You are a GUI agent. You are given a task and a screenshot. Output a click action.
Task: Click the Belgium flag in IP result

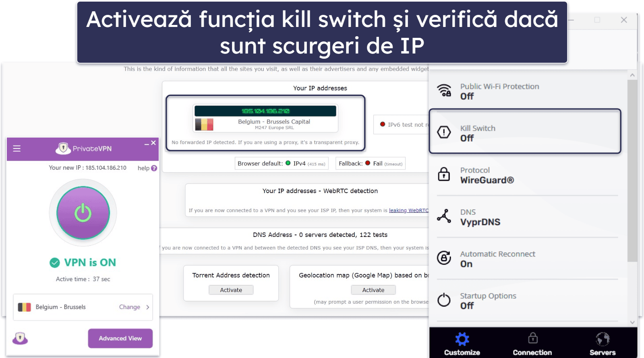click(204, 124)
